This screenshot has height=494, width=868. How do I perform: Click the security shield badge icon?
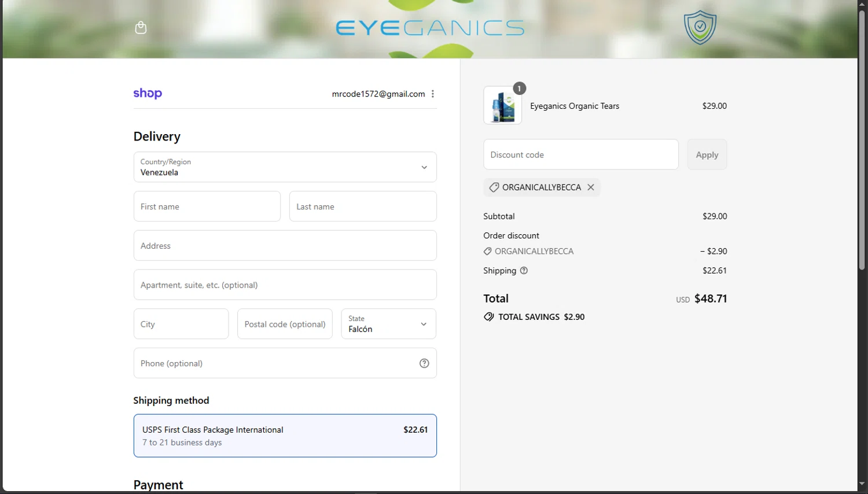700,27
